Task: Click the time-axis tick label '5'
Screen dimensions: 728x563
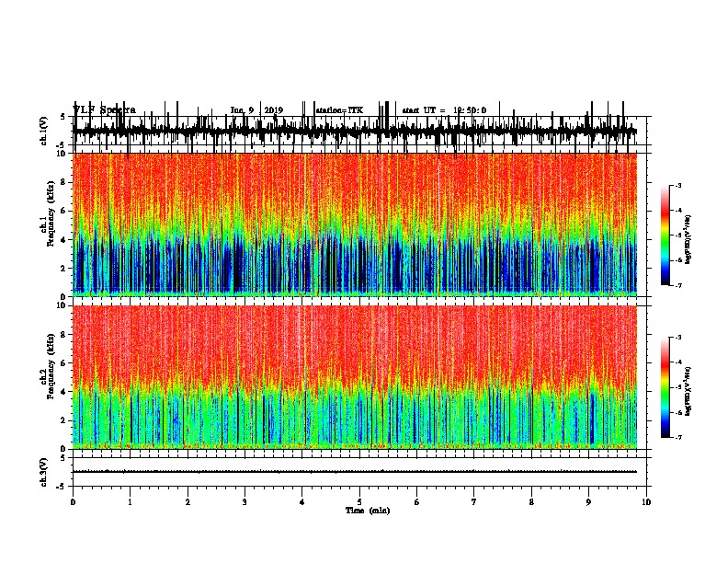Action: 359,502
